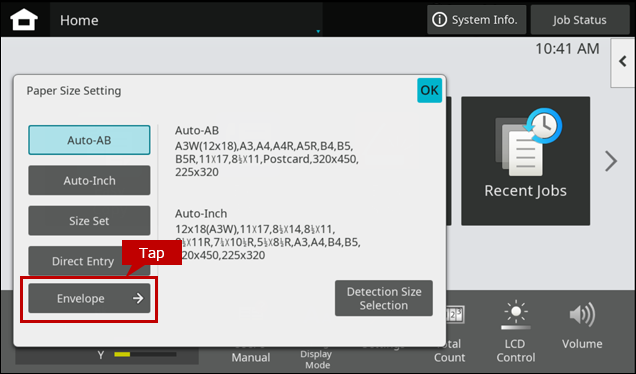The image size is (636, 374).
Task: Open Total Count
Action: (449, 332)
